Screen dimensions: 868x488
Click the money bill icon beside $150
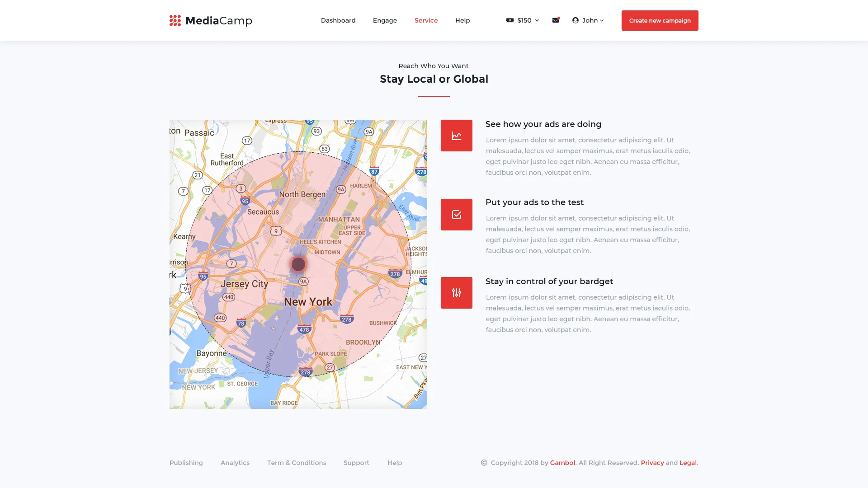509,20
